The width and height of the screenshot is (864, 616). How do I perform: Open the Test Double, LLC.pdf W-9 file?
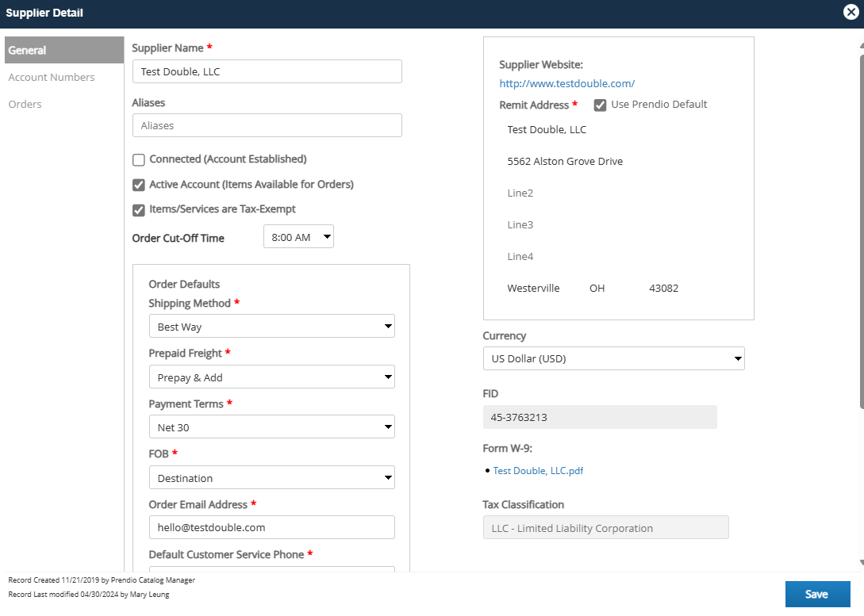[538, 471]
